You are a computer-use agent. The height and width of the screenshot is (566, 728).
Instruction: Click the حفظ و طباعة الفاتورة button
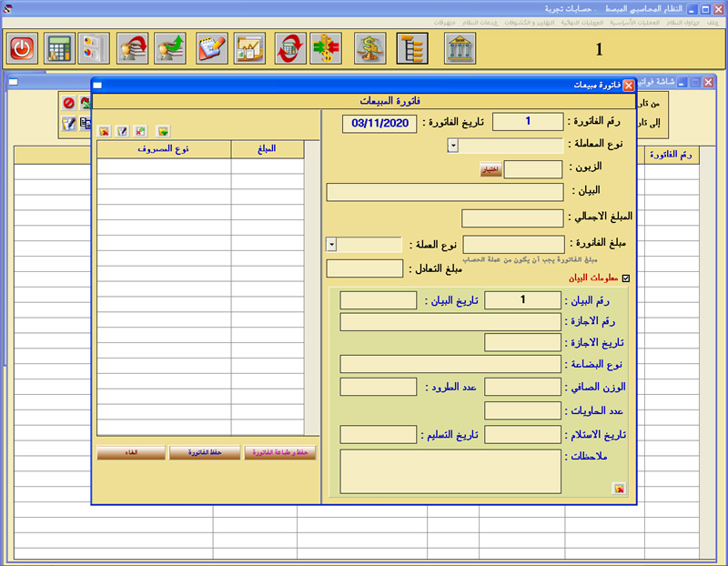coord(279,452)
